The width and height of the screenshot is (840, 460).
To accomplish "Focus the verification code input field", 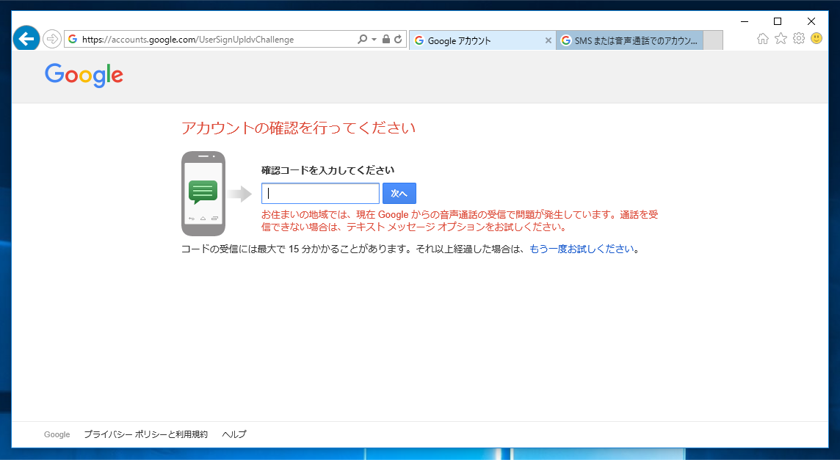I will point(320,193).
